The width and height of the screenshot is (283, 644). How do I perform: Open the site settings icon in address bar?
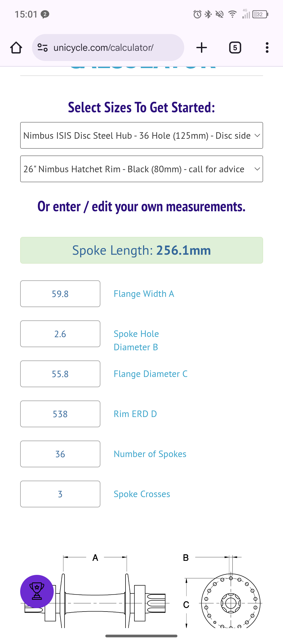(42, 48)
